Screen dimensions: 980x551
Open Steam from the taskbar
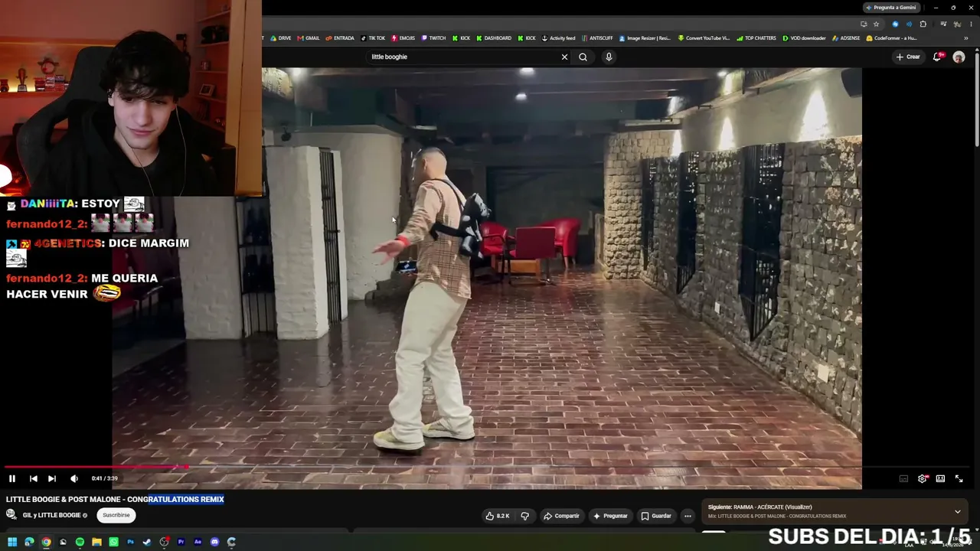[x=147, y=543]
